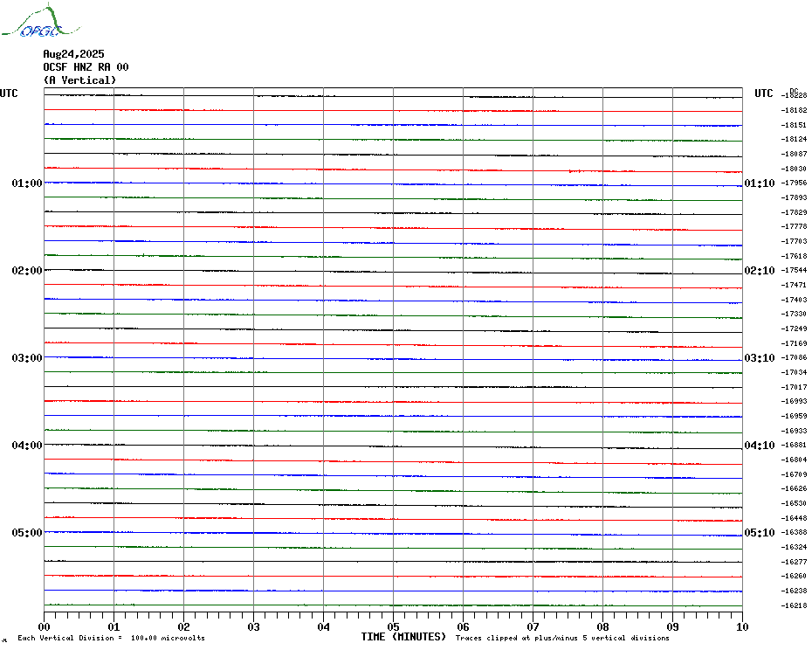Image resolution: width=812 pixels, height=650 pixels.
Task: Click the TIME (MINUTES) axis title
Action: pyautogui.click(x=403, y=637)
